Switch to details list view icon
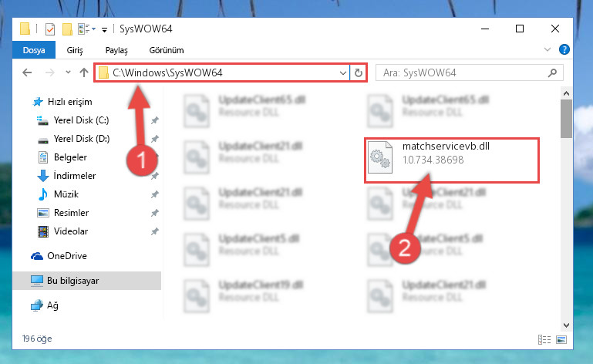 coord(544,339)
